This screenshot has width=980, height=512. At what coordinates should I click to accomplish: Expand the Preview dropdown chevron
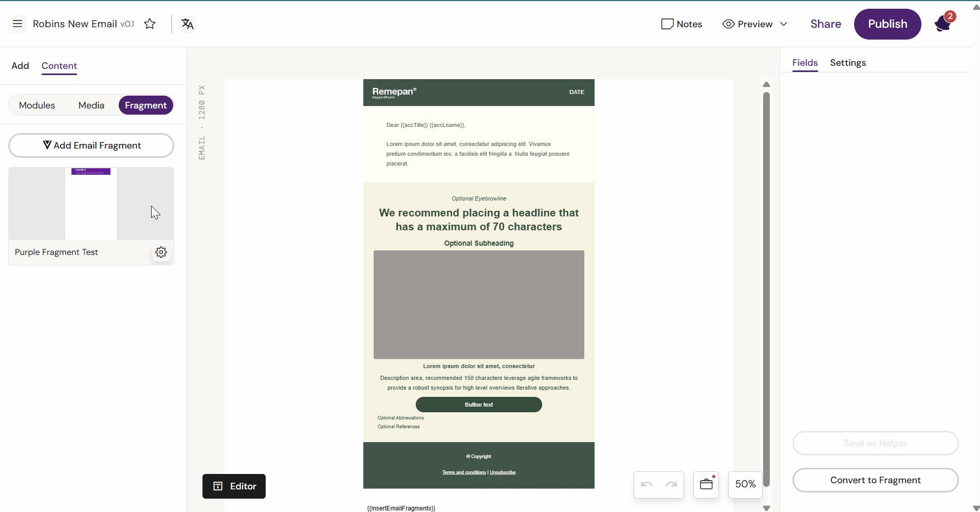tap(784, 24)
